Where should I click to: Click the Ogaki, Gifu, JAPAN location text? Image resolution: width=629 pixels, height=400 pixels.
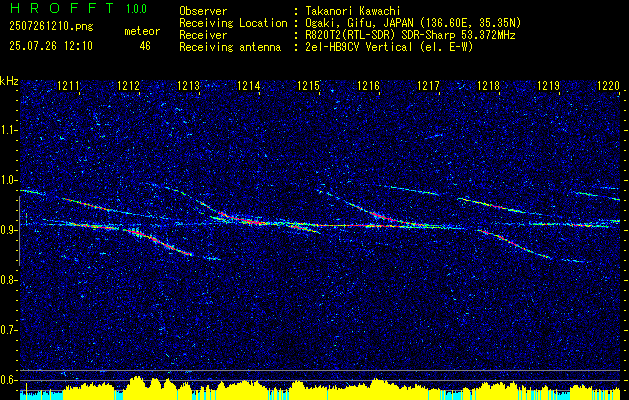click(412, 23)
